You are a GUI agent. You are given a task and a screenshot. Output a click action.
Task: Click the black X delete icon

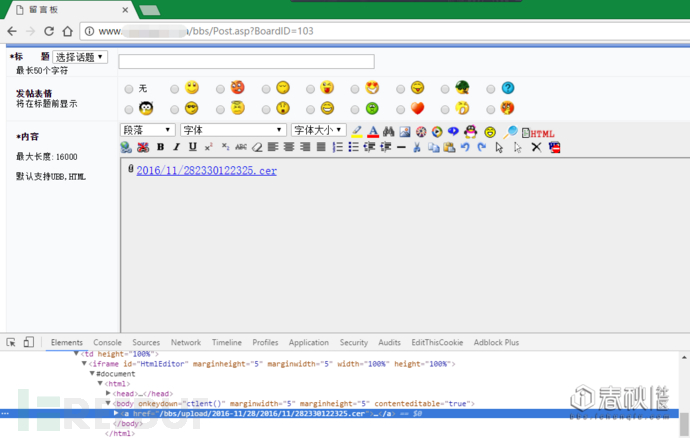(x=536, y=147)
